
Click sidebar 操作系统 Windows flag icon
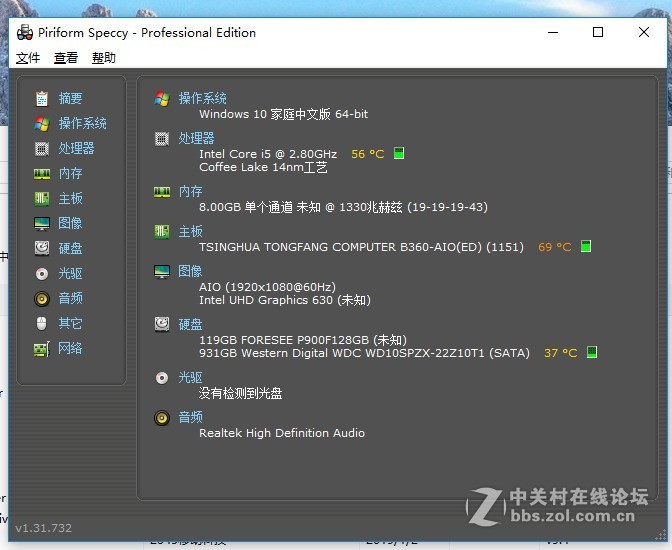[x=42, y=123]
